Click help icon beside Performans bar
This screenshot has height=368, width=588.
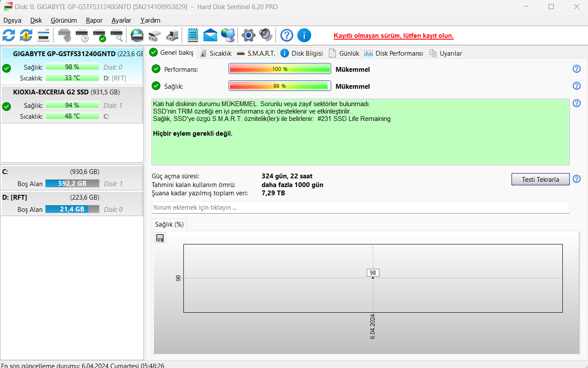coord(577,69)
